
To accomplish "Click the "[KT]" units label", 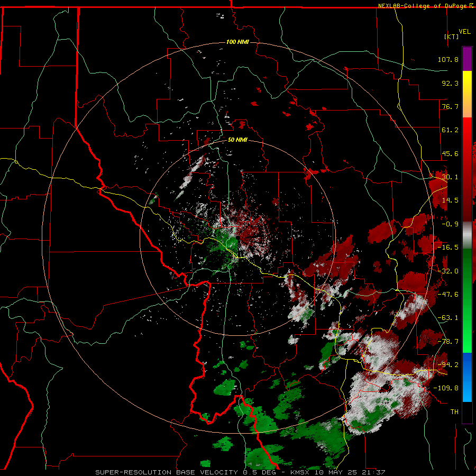I will point(452,36).
